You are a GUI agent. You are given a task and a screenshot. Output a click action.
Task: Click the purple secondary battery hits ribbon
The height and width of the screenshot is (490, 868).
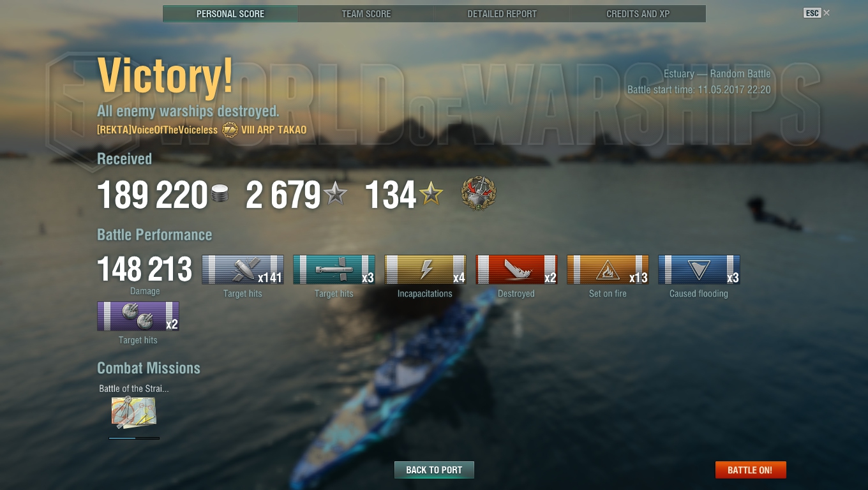(x=138, y=316)
